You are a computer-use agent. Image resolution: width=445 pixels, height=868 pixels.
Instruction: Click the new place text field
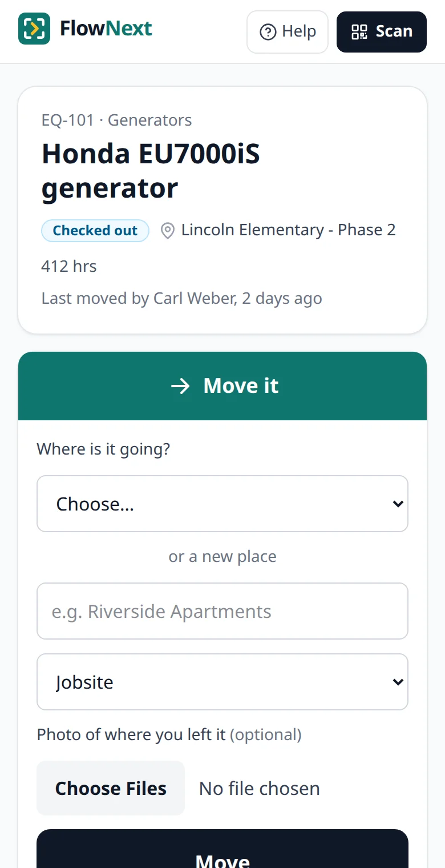(x=222, y=611)
